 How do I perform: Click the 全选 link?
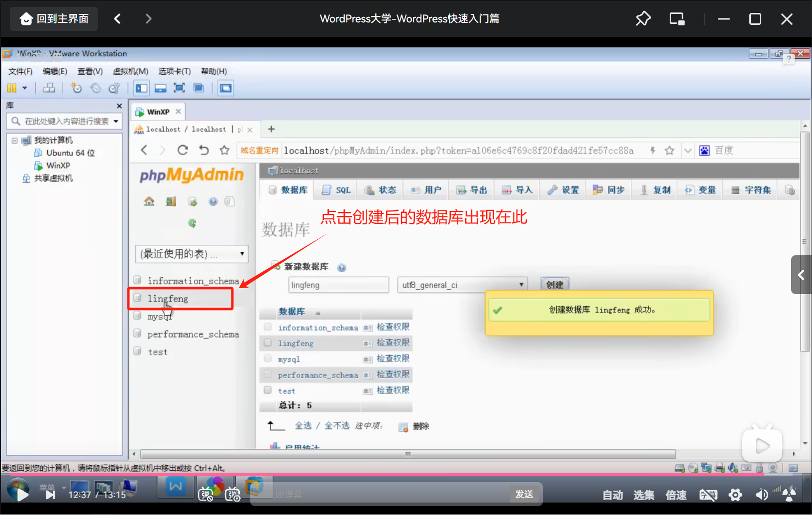[303, 426]
